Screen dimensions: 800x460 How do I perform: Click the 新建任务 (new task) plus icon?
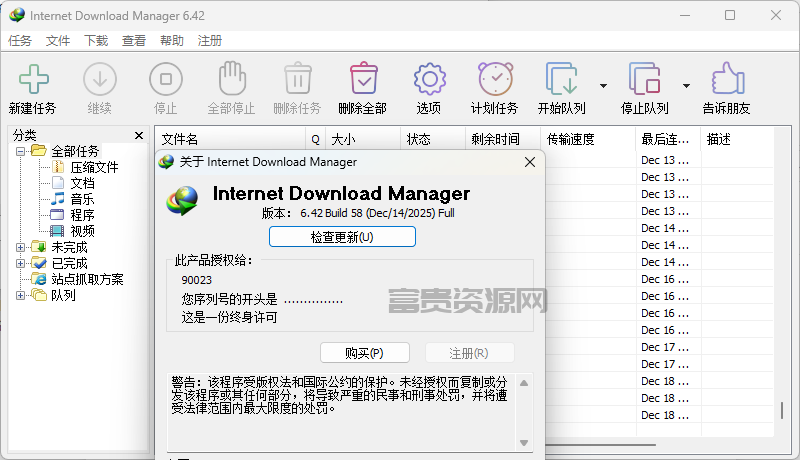point(34,79)
